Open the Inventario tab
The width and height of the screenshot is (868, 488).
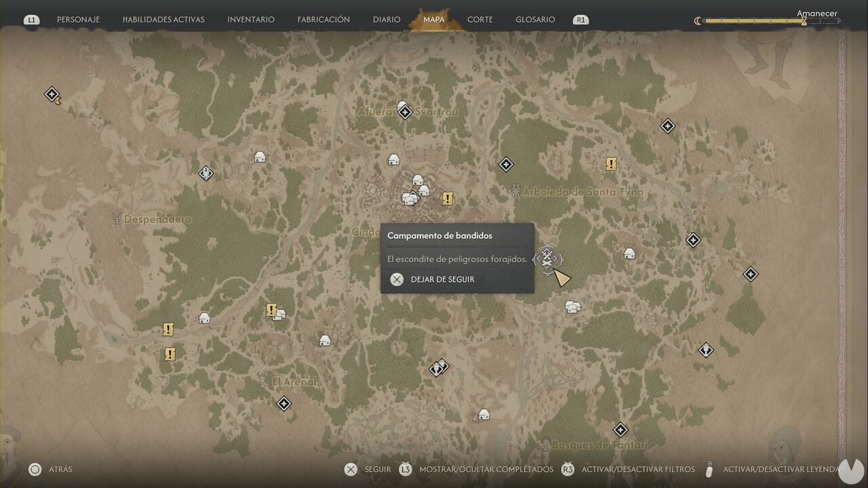point(251,20)
